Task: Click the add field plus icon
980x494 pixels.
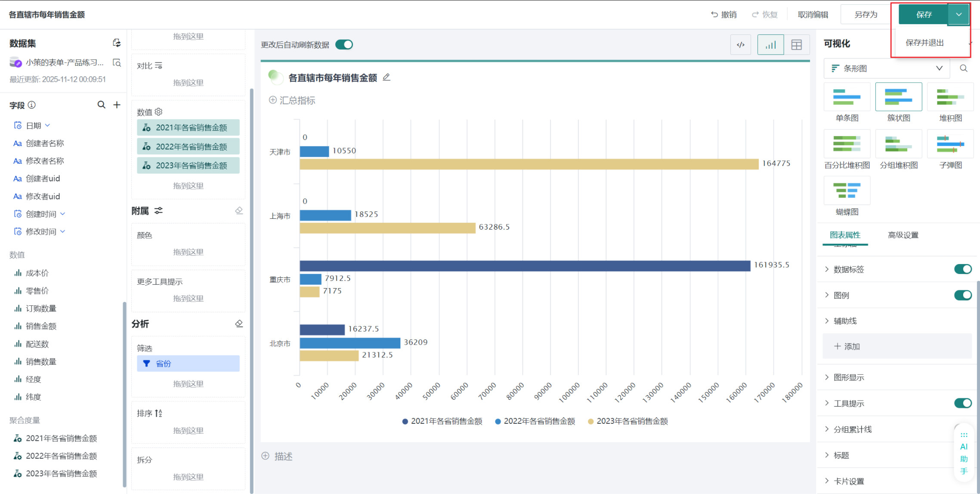Action: click(x=117, y=105)
